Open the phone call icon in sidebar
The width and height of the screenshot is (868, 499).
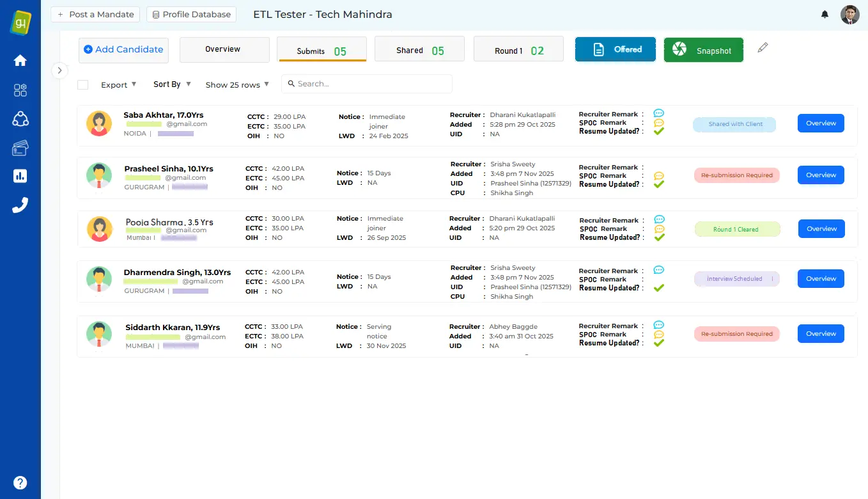[x=20, y=205]
